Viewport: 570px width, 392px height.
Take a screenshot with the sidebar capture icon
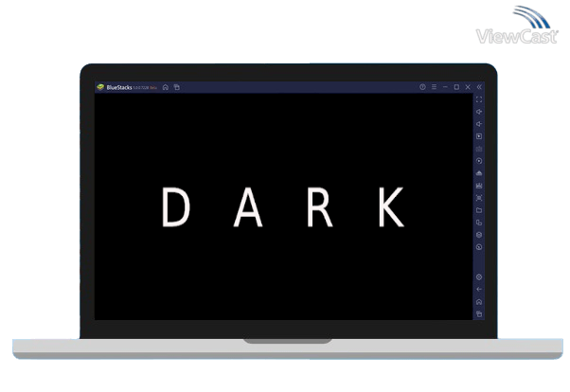[x=479, y=198]
